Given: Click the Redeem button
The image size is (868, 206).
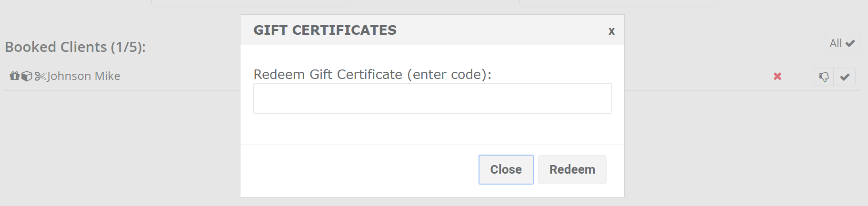Looking at the screenshot, I should [572, 169].
